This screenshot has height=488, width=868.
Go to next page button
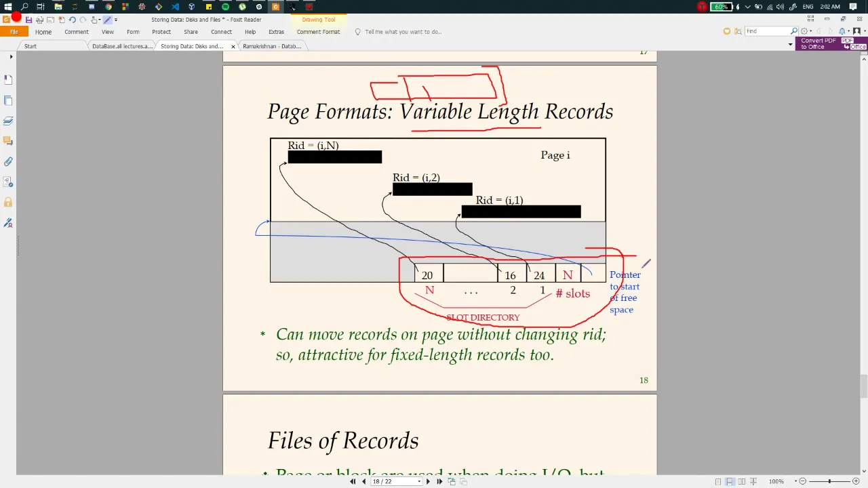click(x=427, y=481)
